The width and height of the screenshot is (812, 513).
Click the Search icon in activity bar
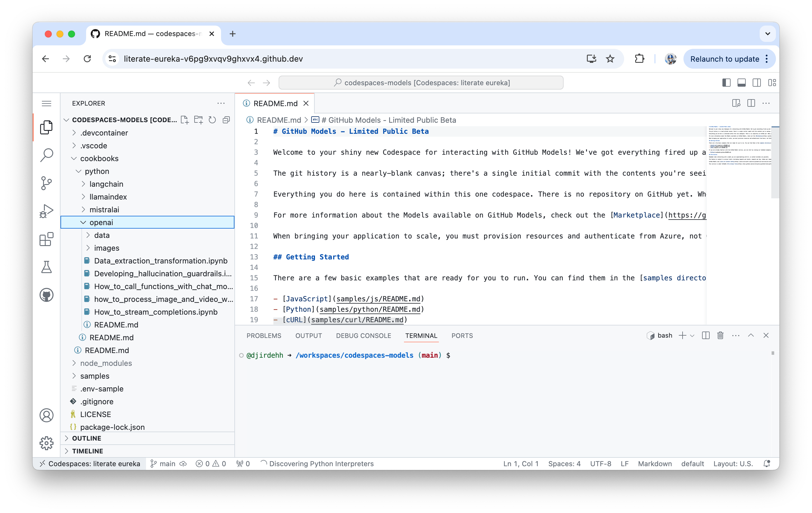47,154
